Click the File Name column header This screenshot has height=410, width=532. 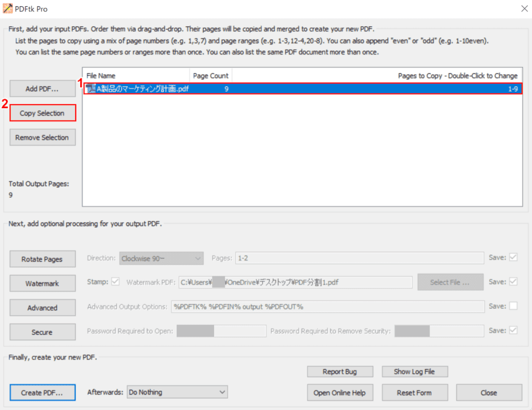136,76
